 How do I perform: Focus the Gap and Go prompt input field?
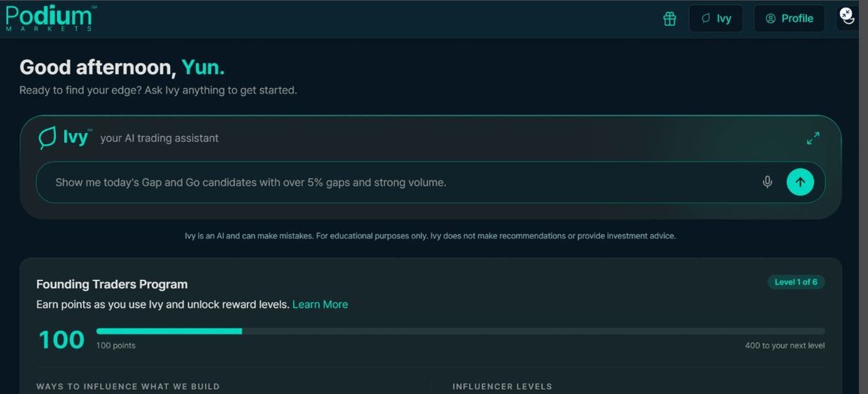[x=400, y=182]
